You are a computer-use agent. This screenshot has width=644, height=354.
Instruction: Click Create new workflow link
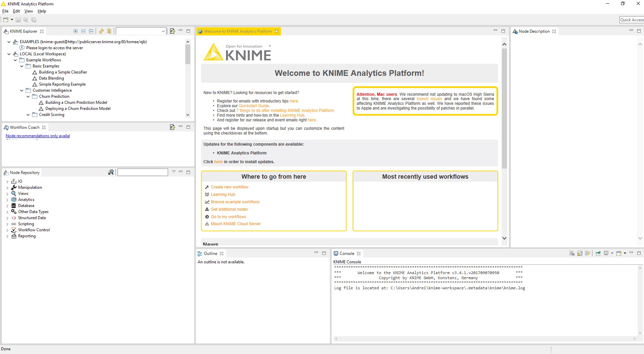tap(230, 187)
